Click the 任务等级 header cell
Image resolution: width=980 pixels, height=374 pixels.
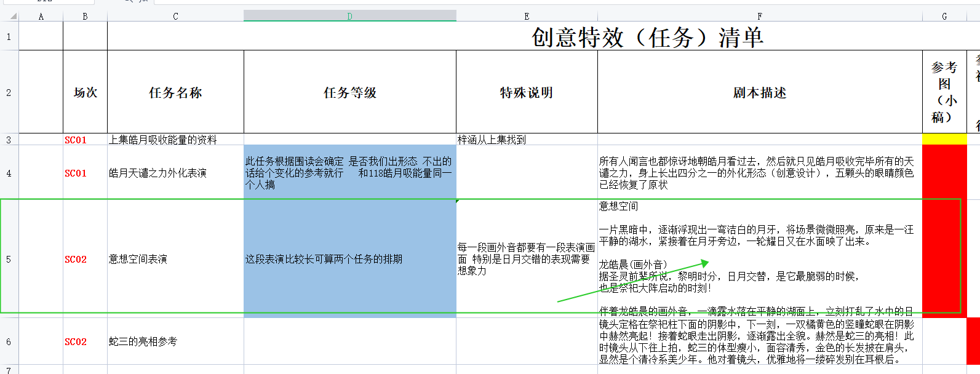(x=349, y=92)
